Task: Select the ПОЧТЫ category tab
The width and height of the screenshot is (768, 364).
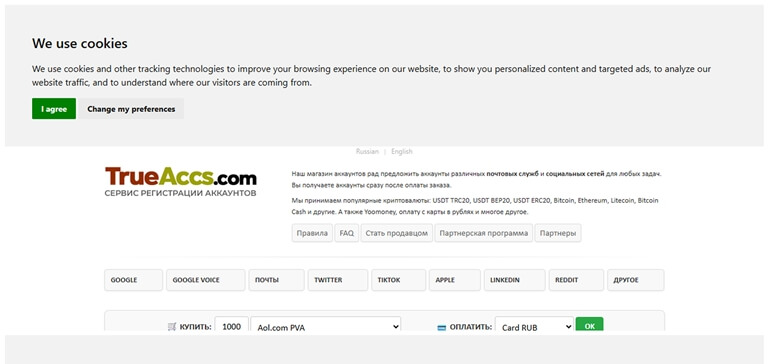Action: [276, 280]
